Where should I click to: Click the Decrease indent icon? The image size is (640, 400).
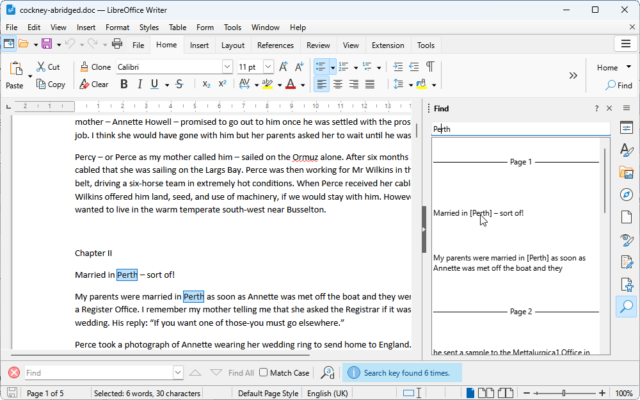coord(414,67)
